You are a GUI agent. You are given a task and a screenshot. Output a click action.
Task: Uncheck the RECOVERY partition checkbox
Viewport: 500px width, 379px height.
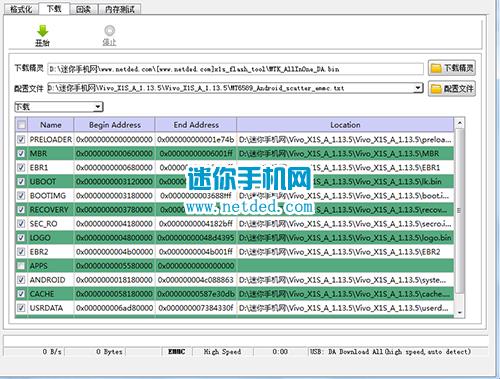pos(21,210)
